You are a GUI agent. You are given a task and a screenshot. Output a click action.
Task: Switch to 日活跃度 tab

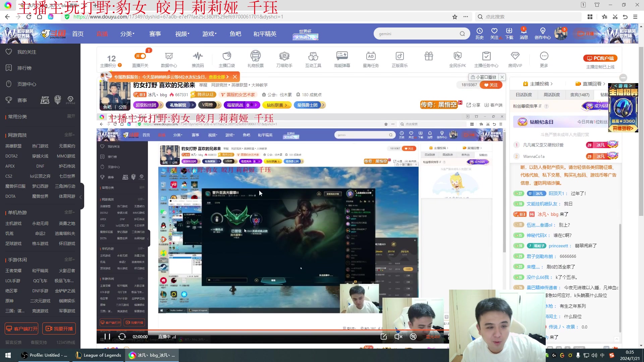tap(524, 95)
